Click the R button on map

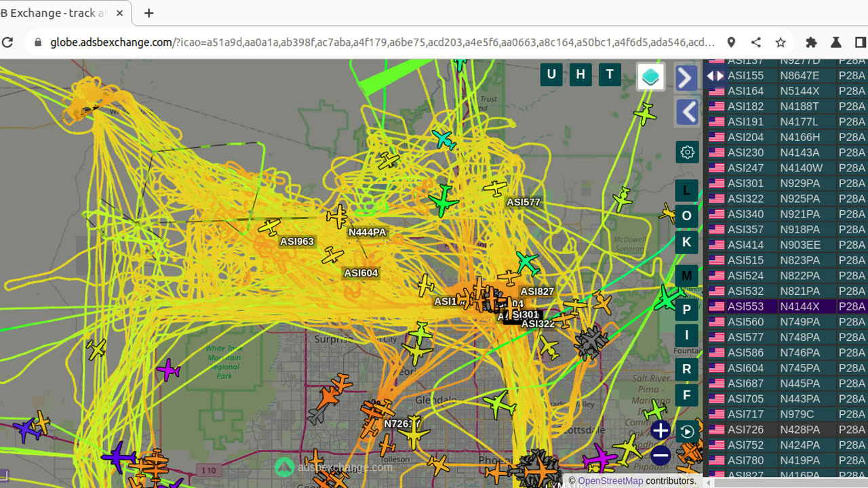686,369
